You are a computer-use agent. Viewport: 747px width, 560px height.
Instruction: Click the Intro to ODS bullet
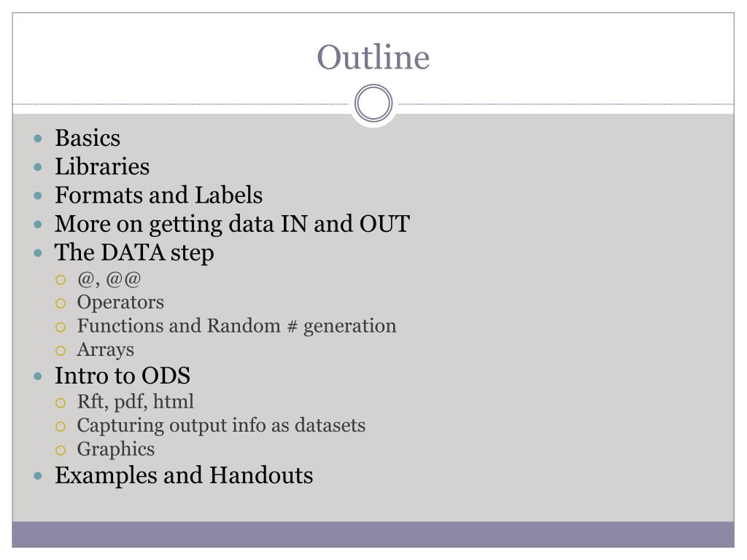(123, 376)
